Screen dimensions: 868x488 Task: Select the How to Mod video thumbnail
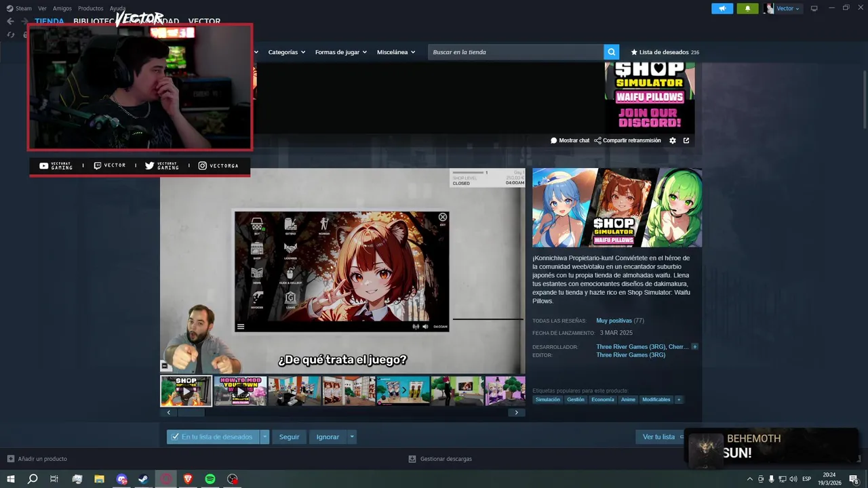pos(240,391)
